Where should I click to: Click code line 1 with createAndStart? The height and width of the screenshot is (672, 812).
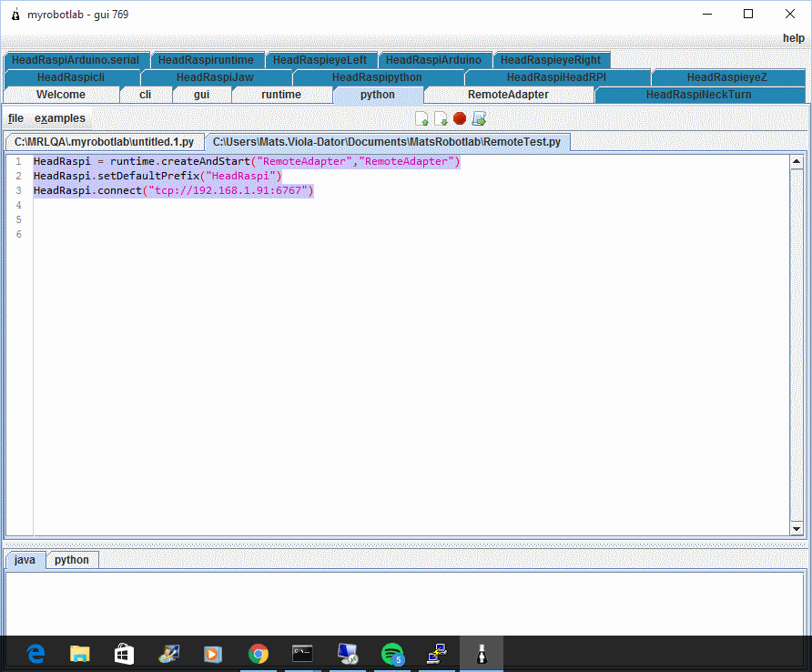pos(247,162)
